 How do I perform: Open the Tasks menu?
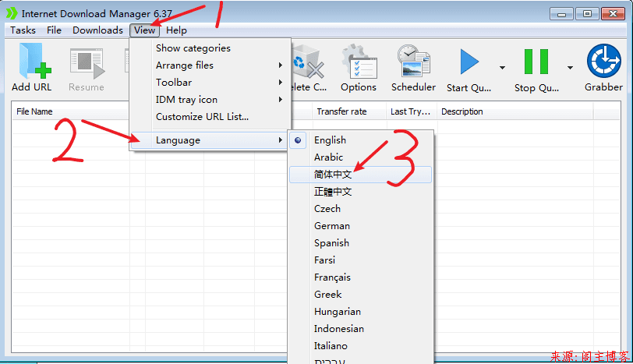[23, 30]
